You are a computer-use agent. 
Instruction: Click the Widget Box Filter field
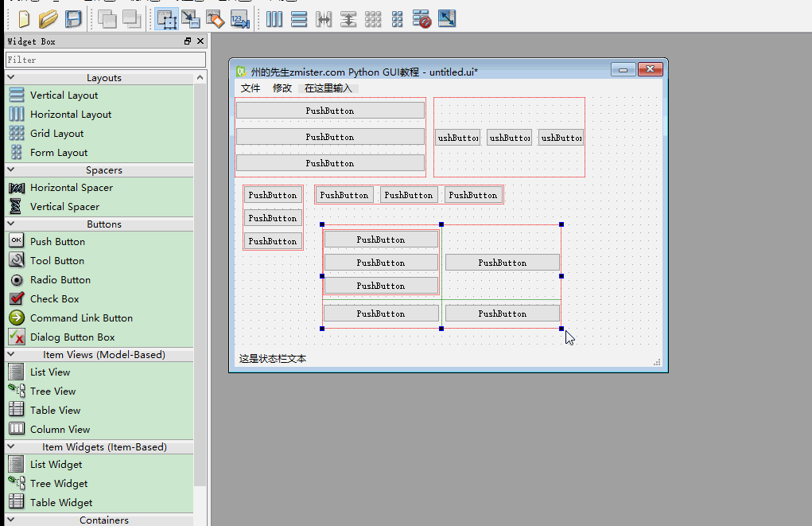click(105, 60)
